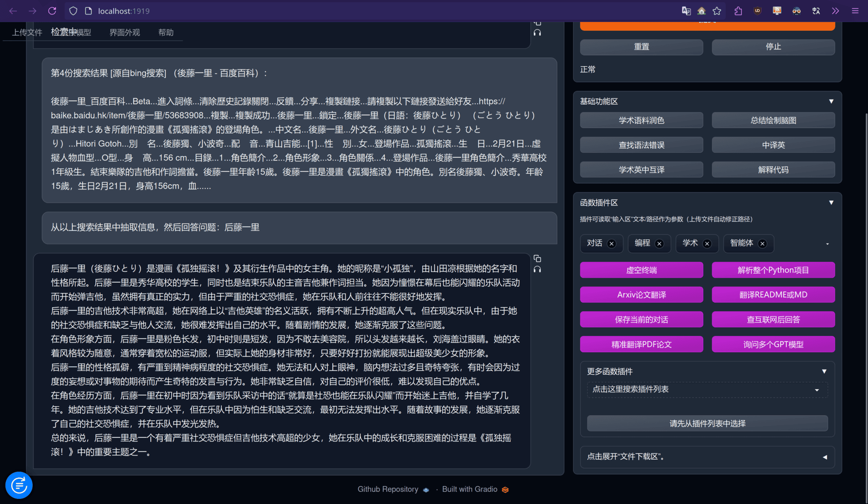This screenshot has height=504, width=868.
Task: Remove the 学术 tag
Action: click(x=707, y=244)
